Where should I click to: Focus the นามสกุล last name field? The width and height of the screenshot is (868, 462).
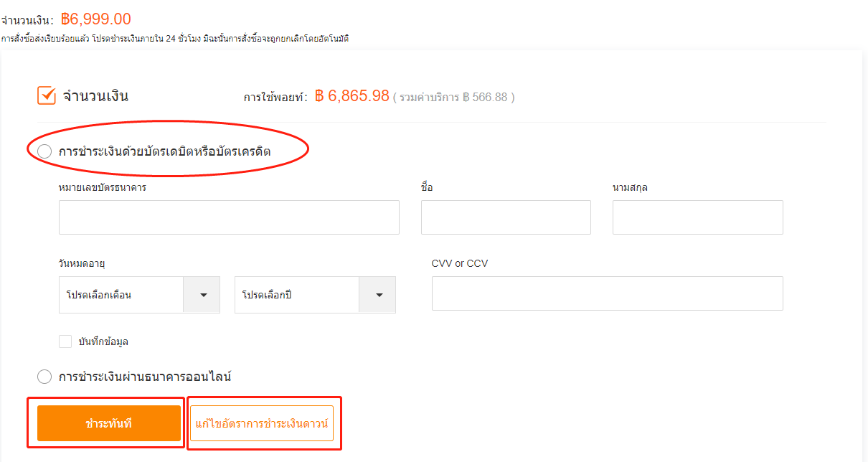pyautogui.click(x=698, y=217)
